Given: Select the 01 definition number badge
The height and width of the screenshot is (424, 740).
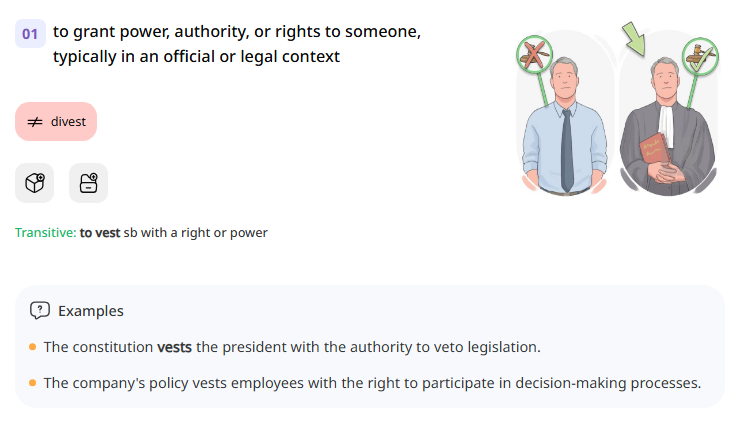Looking at the screenshot, I should (30, 34).
